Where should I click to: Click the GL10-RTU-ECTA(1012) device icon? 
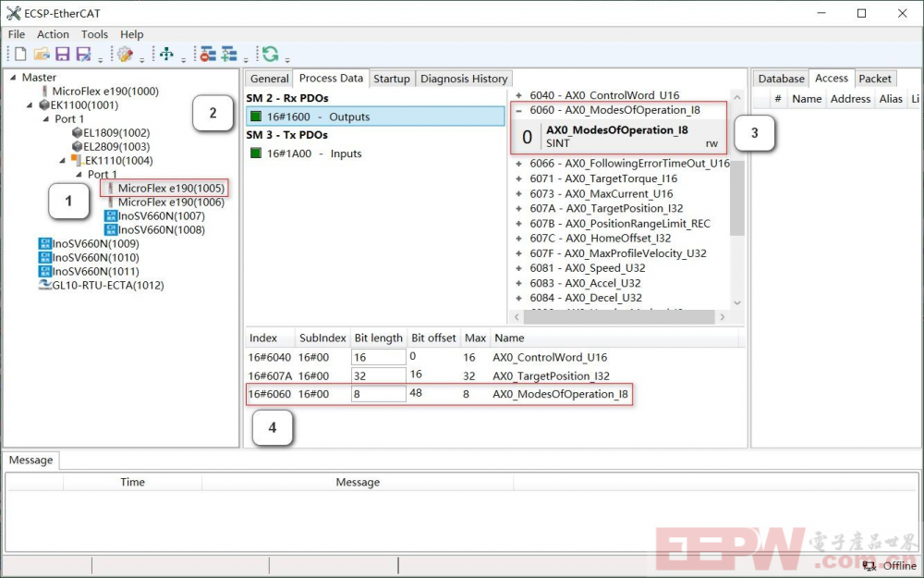pos(44,285)
